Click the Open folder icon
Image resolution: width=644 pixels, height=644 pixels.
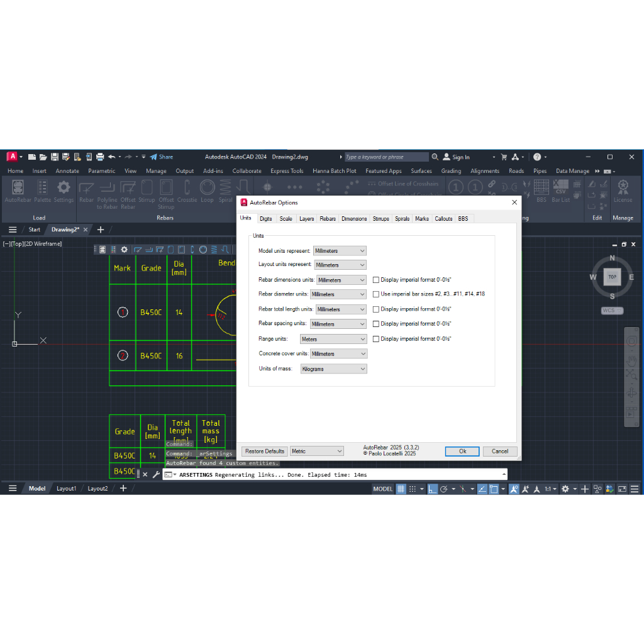(43, 157)
